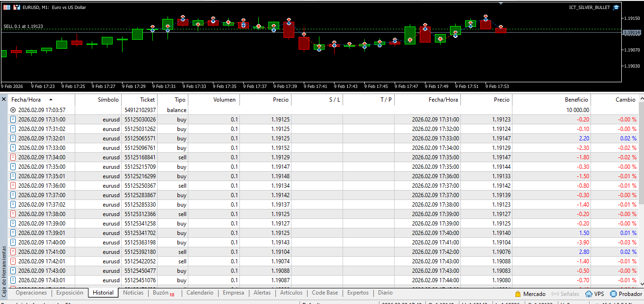The image size is (644, 304).
Task: Close the toolbox panel with X
Action: pos(4,99)
